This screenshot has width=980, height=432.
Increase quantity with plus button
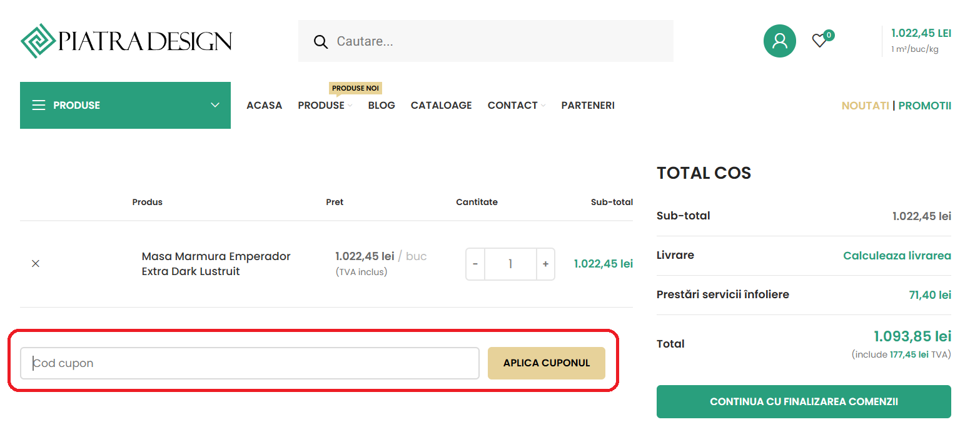545,264
